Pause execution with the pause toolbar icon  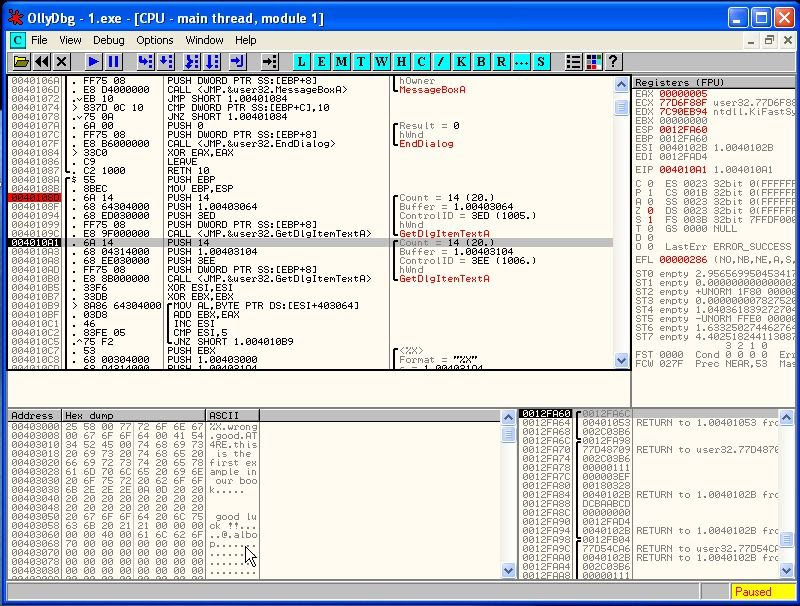[x=113, y=62]
